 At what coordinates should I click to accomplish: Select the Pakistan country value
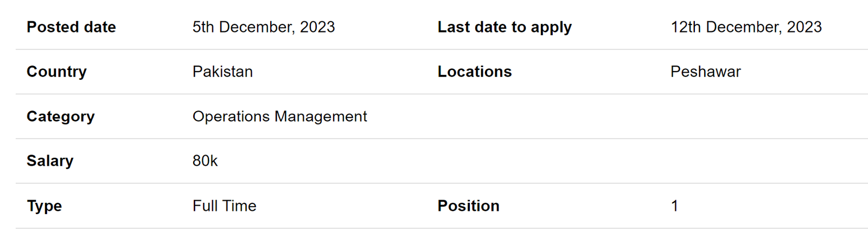tap(222, 72)
